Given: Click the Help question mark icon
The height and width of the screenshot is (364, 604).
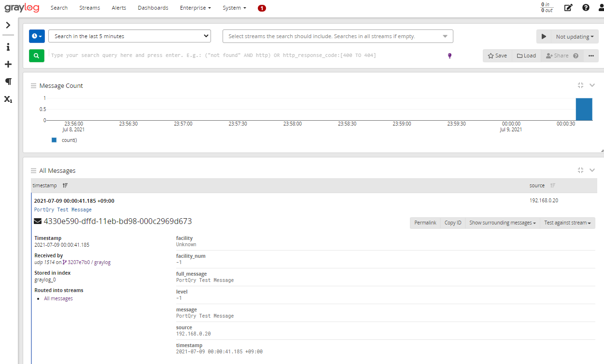Looking at the screenshot, I should pos(586,7).
